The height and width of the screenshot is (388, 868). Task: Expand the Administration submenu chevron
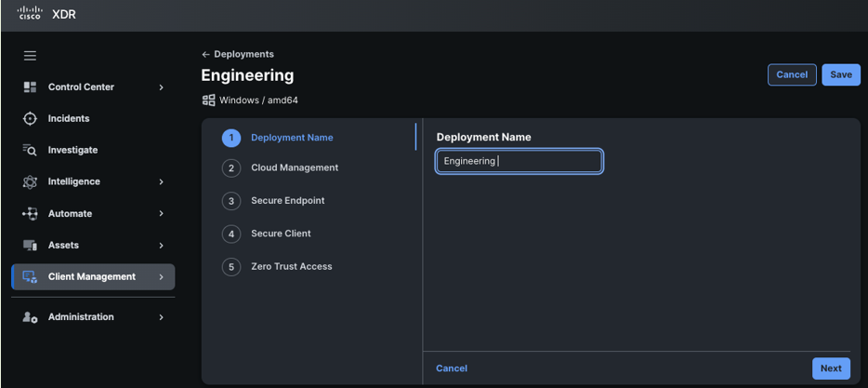(161, 317)
